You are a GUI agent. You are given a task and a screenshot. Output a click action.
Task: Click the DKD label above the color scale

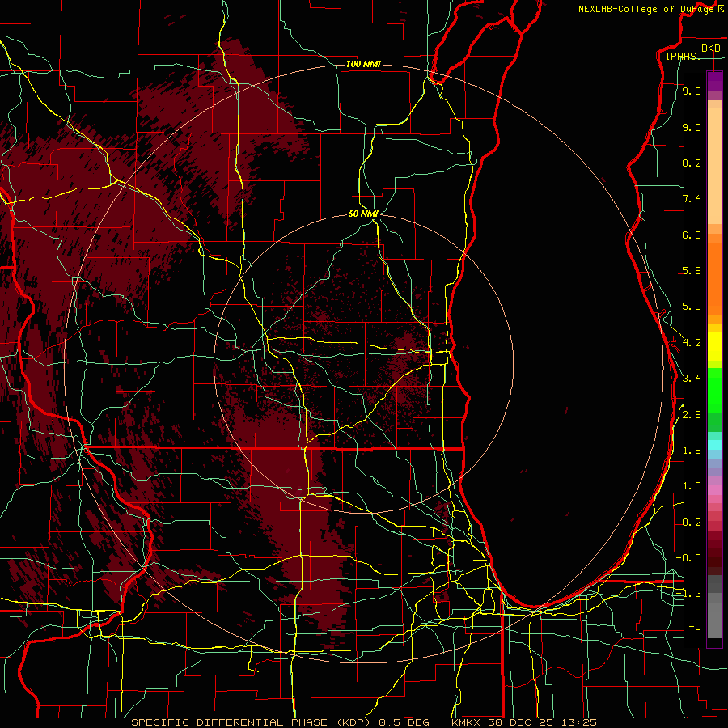pos(711,48)
